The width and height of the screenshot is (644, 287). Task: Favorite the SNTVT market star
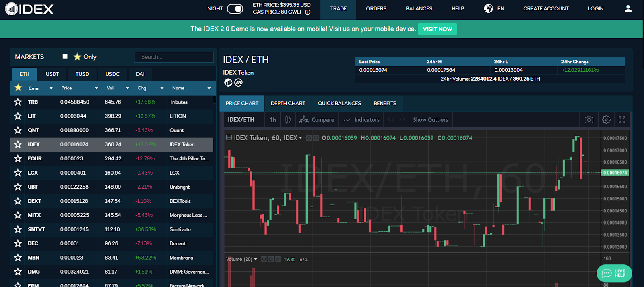pos(18,229)
